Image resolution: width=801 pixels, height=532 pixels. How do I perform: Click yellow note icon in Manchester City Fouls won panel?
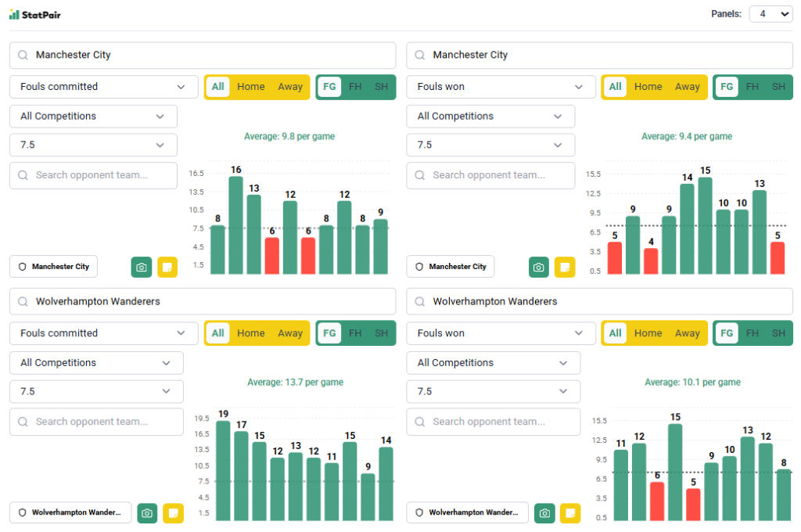(x=565, y=267)
